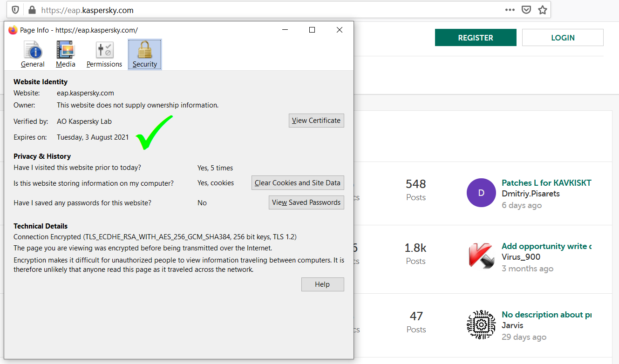Click the circuit-chip avatar of Jarvis

point(481,324)
